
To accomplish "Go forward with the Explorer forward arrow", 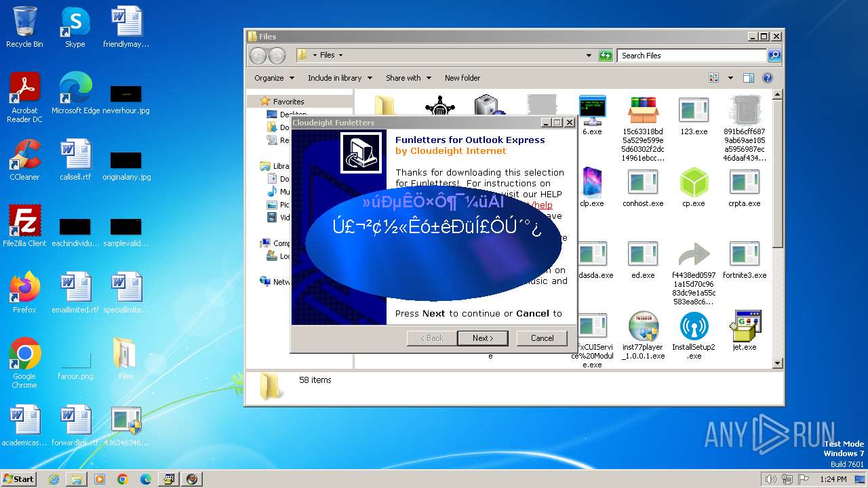I will [277, 56].
